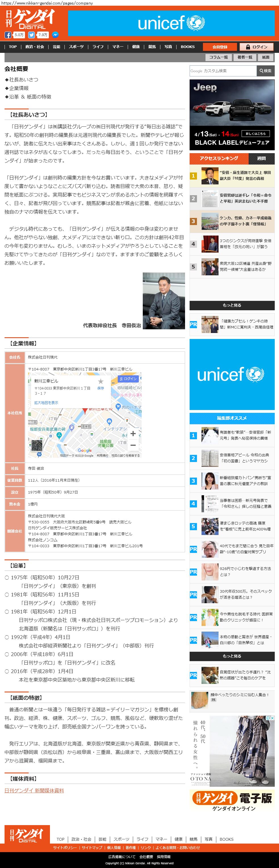Click 採用情報 in the black footer
The image size is (279, 868).
click(163, 857)
